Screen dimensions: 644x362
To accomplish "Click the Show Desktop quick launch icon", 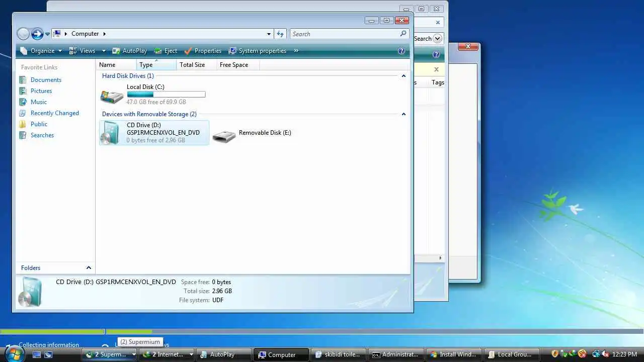I will (36, 354).
